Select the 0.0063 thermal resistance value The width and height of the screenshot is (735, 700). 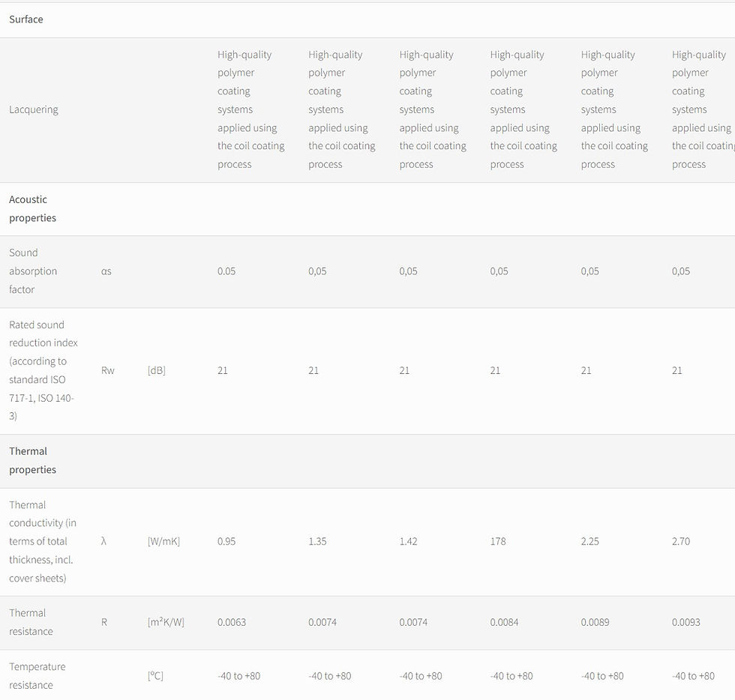pos(232,622)
